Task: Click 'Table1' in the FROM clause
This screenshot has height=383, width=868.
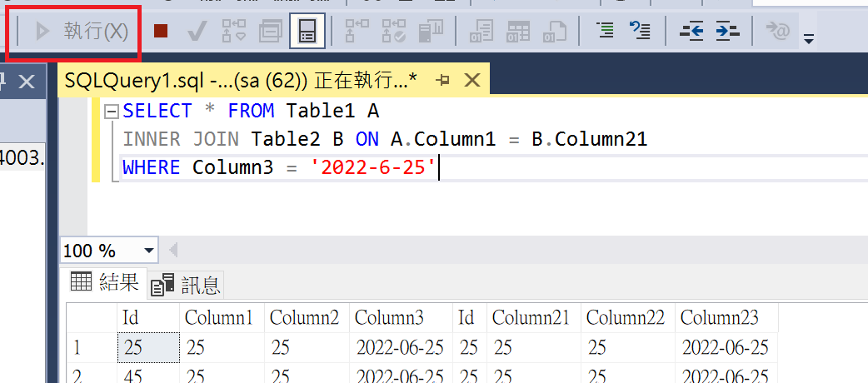Action: [321, 112]
